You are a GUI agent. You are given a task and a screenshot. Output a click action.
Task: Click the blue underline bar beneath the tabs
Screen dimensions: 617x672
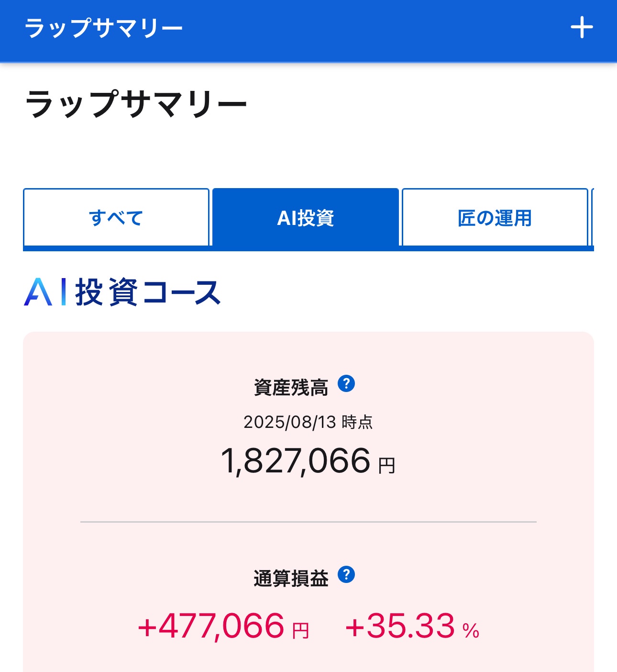[x=308, y=248]
